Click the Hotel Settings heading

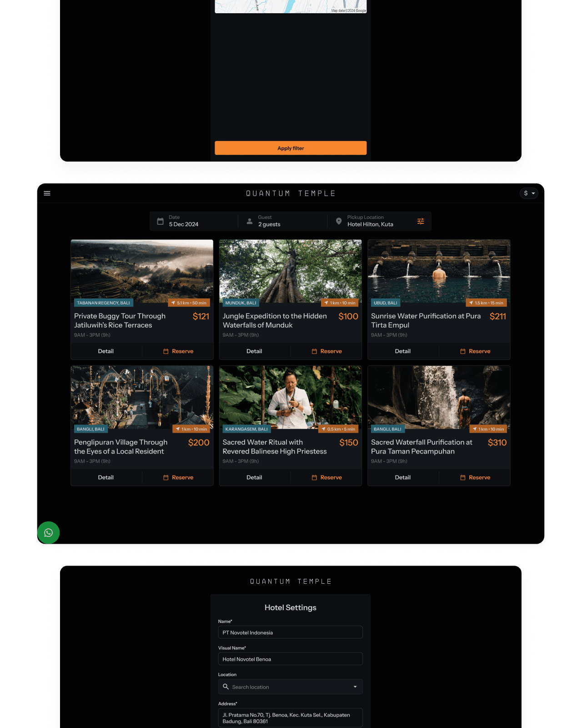tap(291, 607)
